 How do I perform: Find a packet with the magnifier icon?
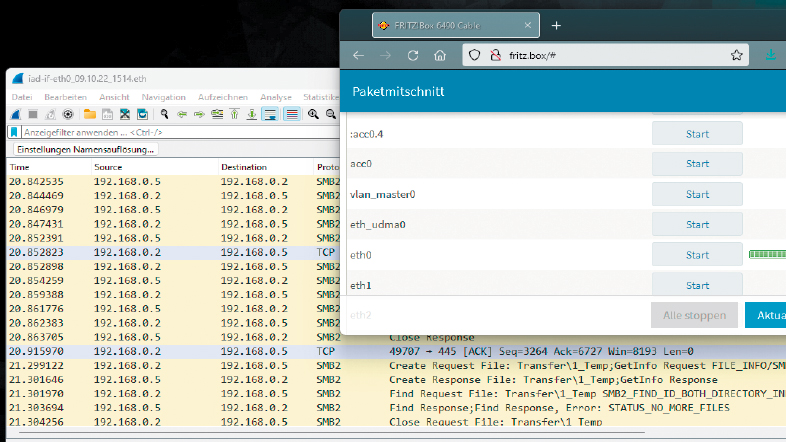(x=164, y=115)
